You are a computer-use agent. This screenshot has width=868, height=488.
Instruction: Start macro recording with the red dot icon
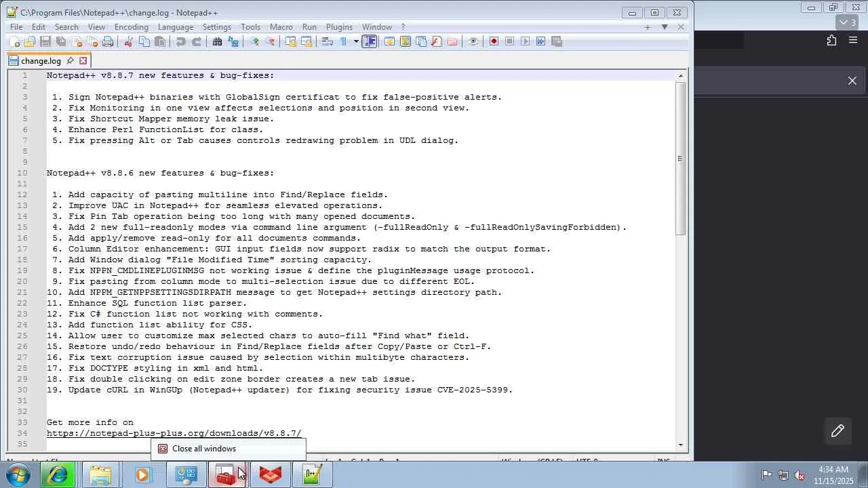494,41
